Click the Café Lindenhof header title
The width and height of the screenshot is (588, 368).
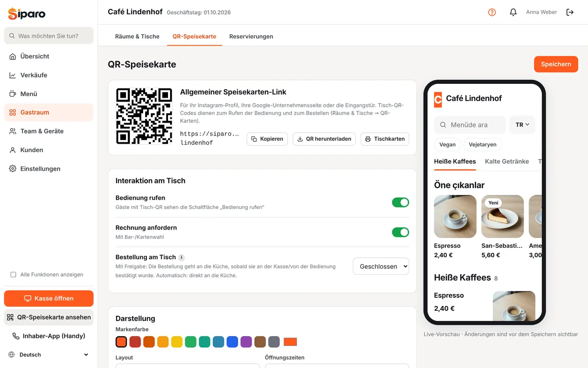[135, 12]
